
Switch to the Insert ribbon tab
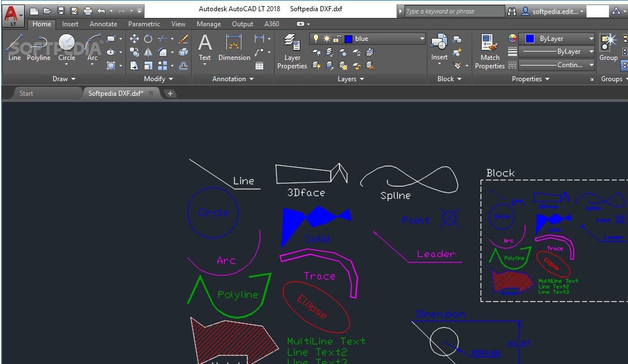click(x=70, y=24)
